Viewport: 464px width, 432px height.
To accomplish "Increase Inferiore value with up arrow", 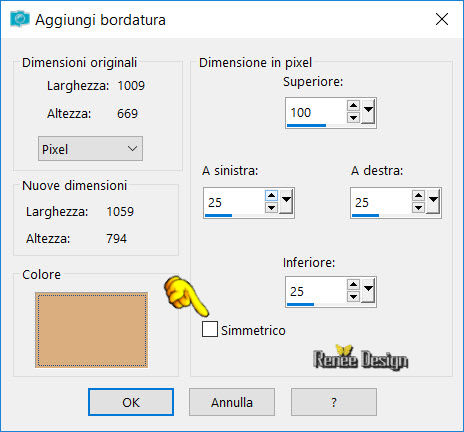I will [x=353, y=285].
